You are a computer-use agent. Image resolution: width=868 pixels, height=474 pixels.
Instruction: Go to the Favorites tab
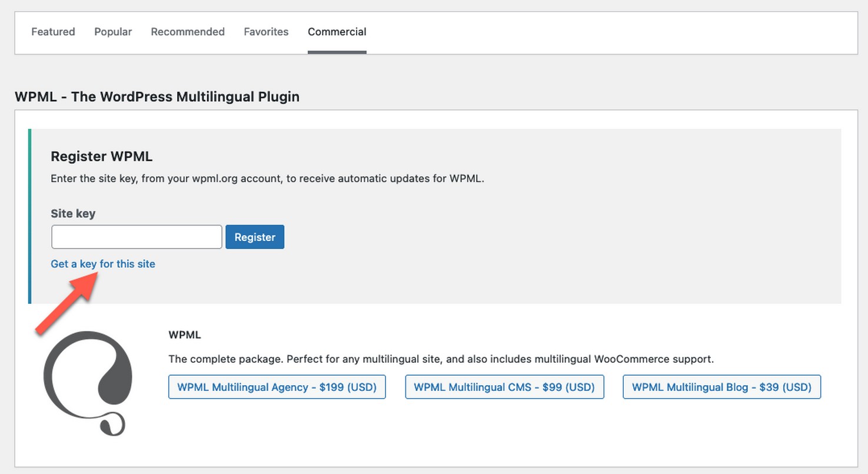pyautogui.click(x=266, y=32)
